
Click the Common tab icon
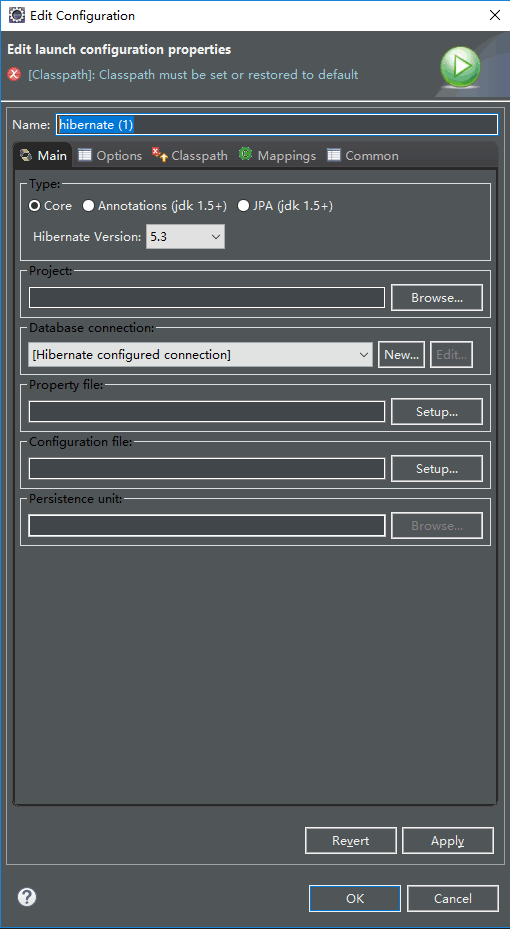coord(334,155)
